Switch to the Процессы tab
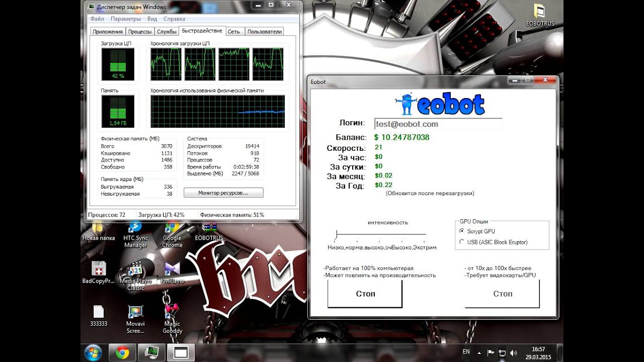This screenshot has width=644, height=362. click(140, 32)
